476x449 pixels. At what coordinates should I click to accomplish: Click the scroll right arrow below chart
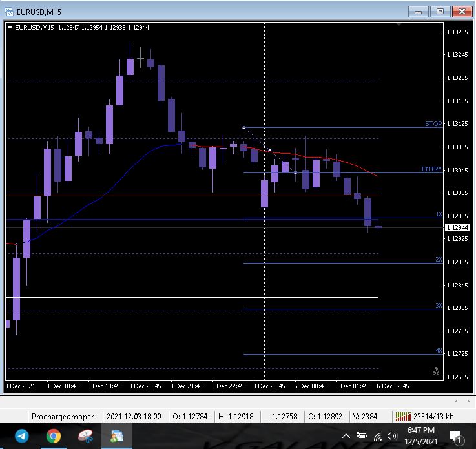point(468,401)
